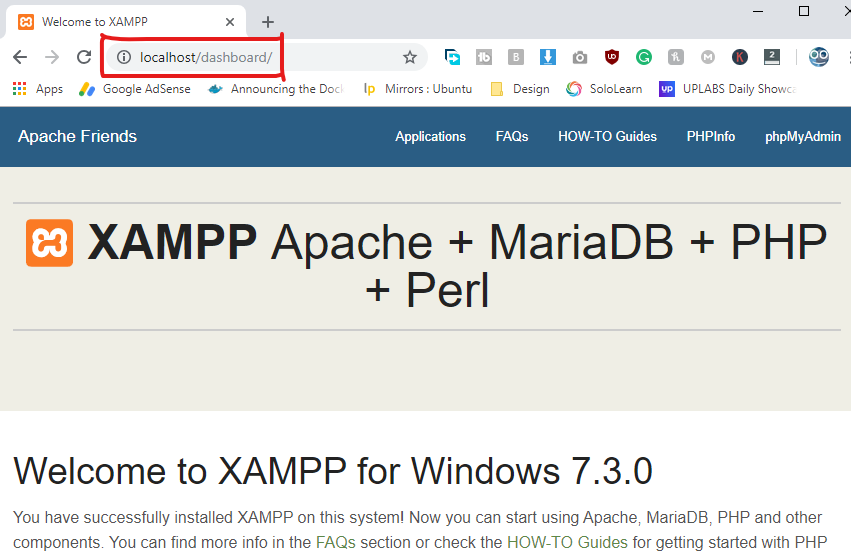Minimize the browser window
Image resolution: width=851 pixels, height=556 pixels.
point(758,11)
